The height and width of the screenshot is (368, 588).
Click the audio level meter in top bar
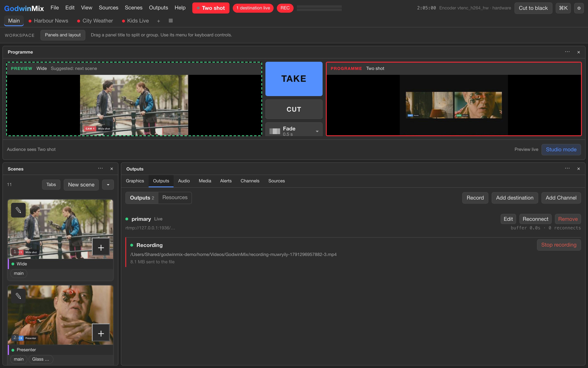(x=319, y=8)
